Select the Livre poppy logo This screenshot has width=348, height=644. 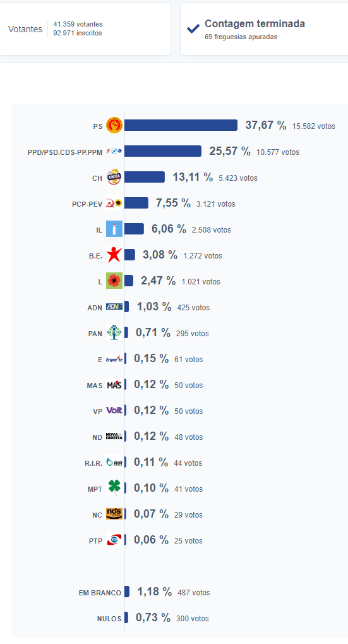point(114,281)
